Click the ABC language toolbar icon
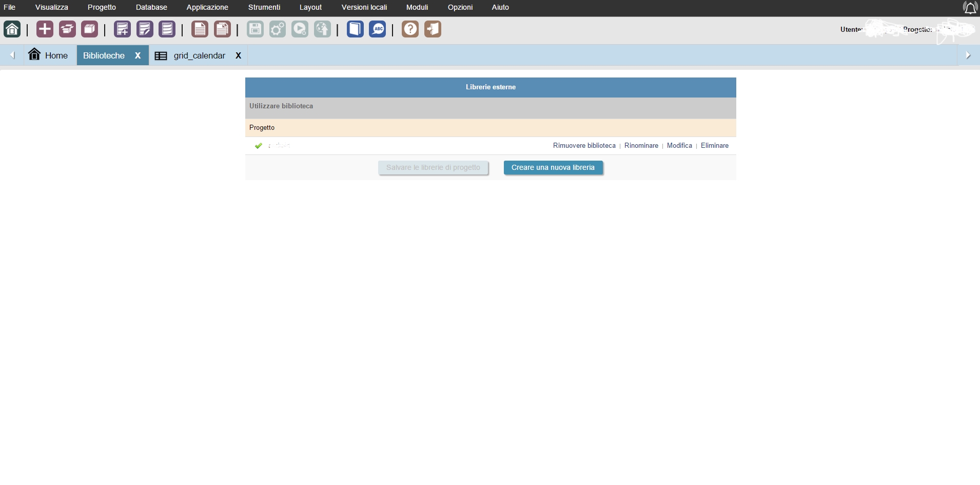 (x=378, y=29)
